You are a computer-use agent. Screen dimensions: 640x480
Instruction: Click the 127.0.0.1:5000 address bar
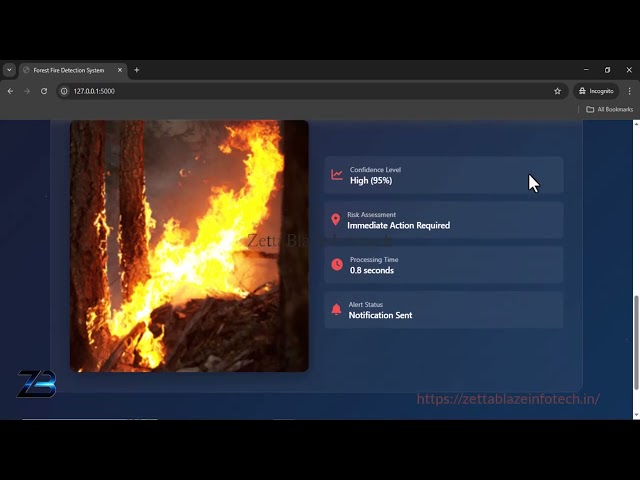pos(310,91)
